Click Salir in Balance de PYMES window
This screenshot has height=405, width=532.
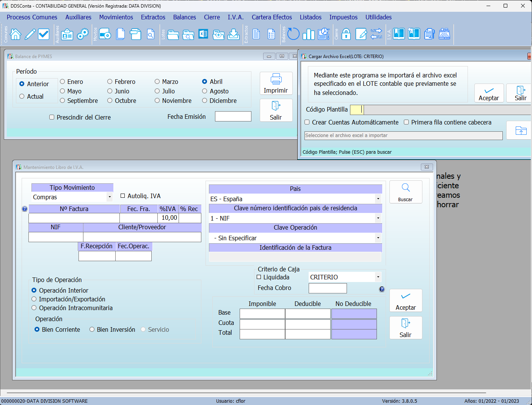click(x=276, y=110)
